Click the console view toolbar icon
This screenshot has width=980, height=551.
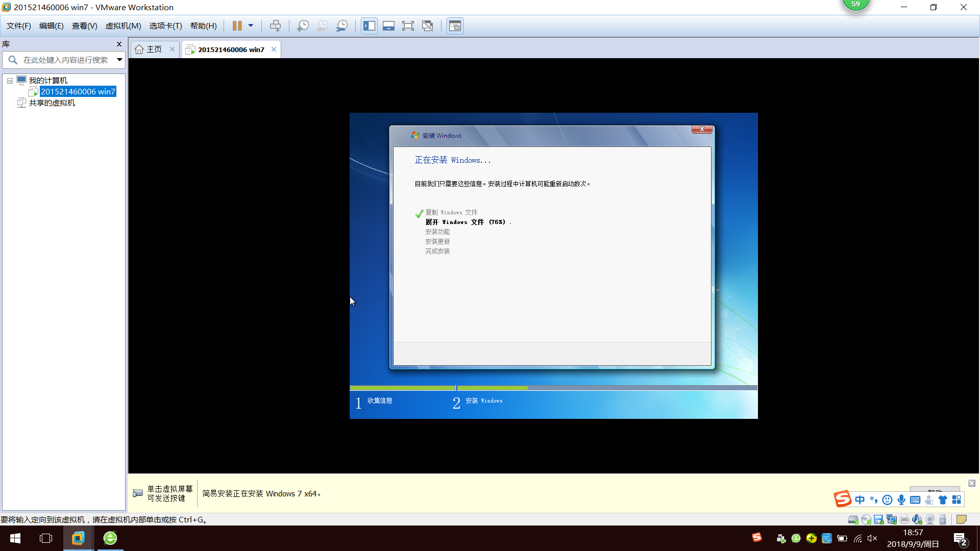click(x=455, y=26)
